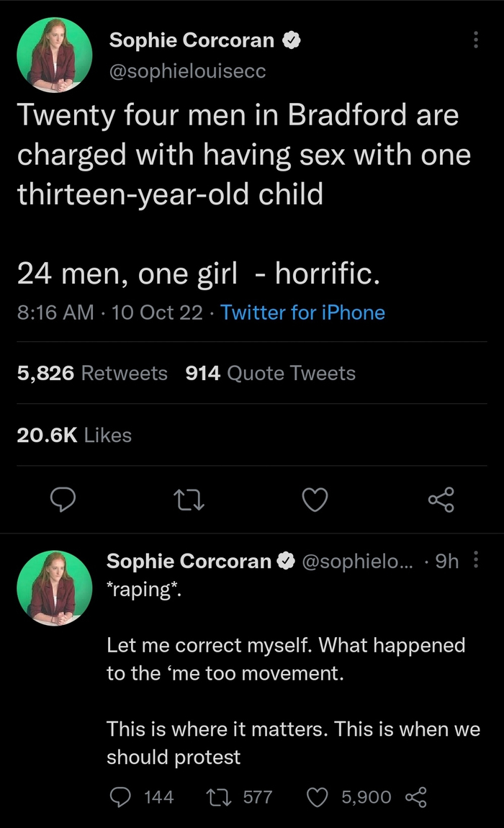The image size is (504, 828).
Task: Open the @sophielouisecc handle in header
Action: click(x=188, y=71)
